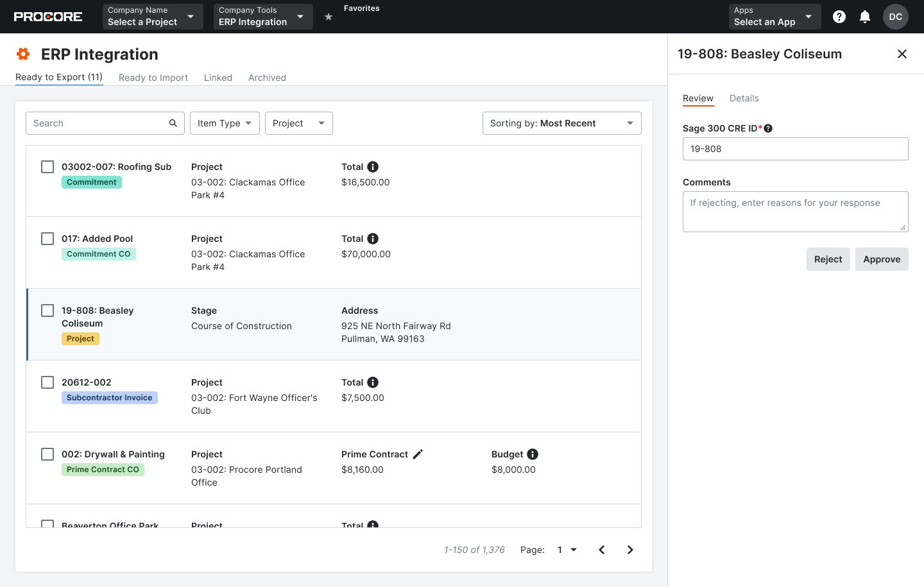Click the Favorites star icon
Image resolution: width=924 pixels, height=587 pixels.
[329, 17]
